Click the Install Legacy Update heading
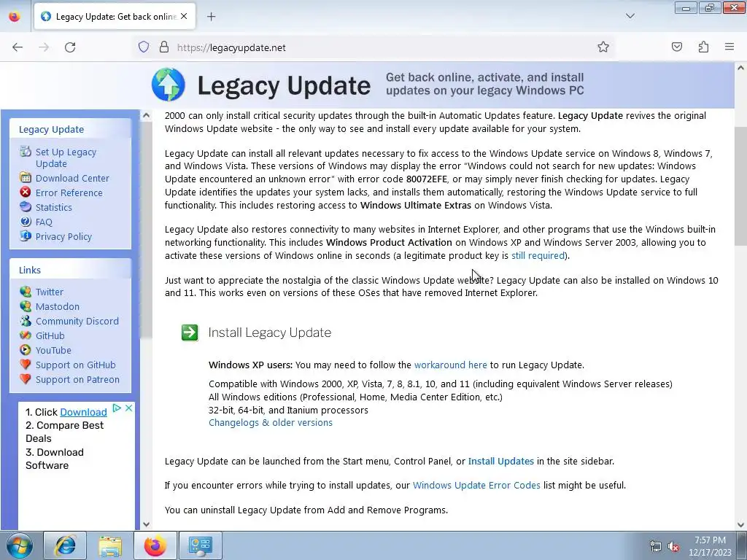Image resolution: width=747 pixels, height=560 pixels. point(270,332)
